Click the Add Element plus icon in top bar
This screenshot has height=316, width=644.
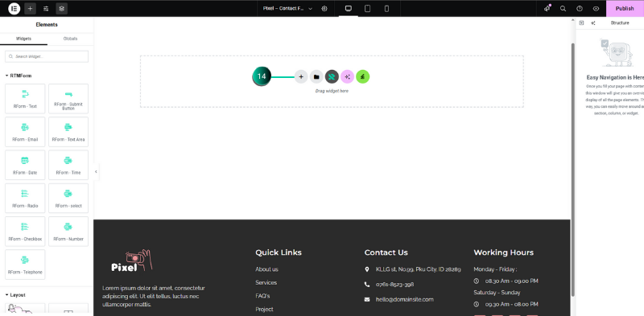[30, 8]
